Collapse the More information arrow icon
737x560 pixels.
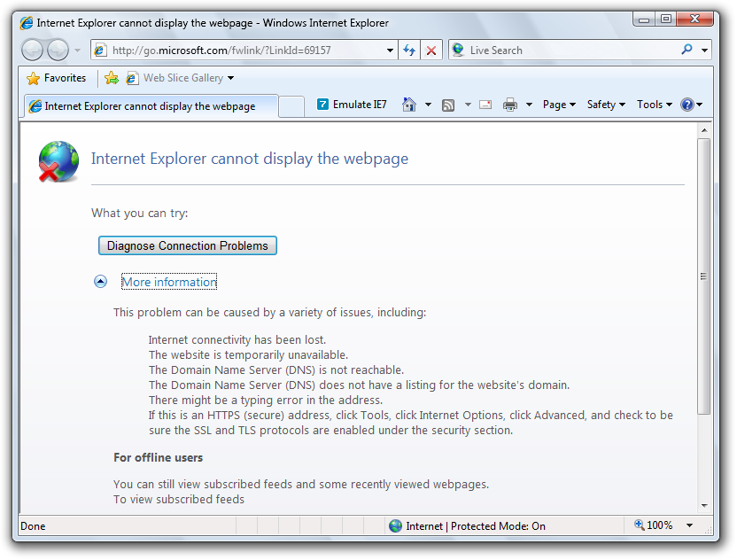[101, 282]
